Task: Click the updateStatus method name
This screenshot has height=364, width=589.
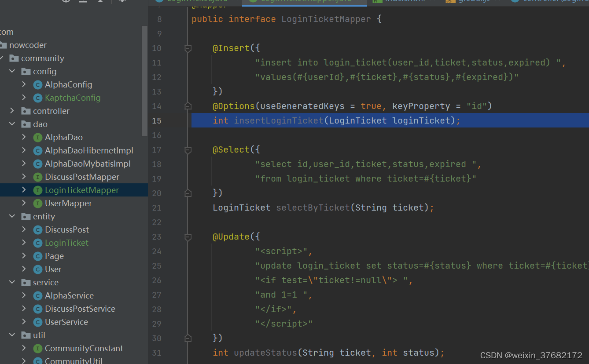Action: [265, 353]
